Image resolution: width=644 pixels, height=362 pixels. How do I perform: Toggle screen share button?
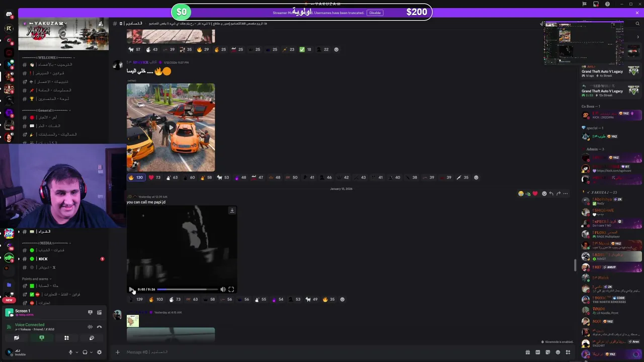pyautogui.click(x=42, y=338)
